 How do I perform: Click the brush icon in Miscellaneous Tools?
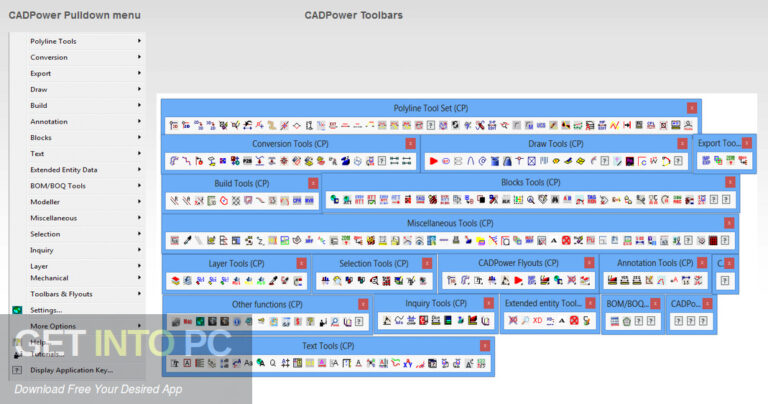tap(187, 240)
